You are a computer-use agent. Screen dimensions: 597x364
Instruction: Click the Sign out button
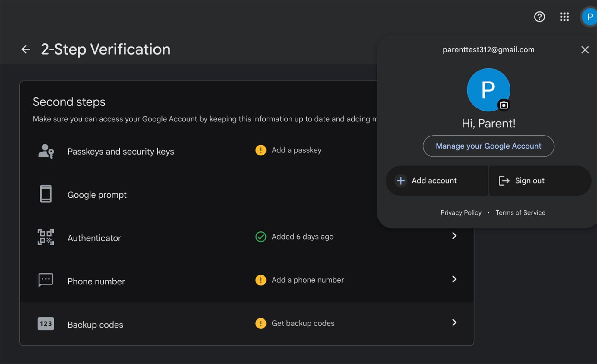pos(540,181)
